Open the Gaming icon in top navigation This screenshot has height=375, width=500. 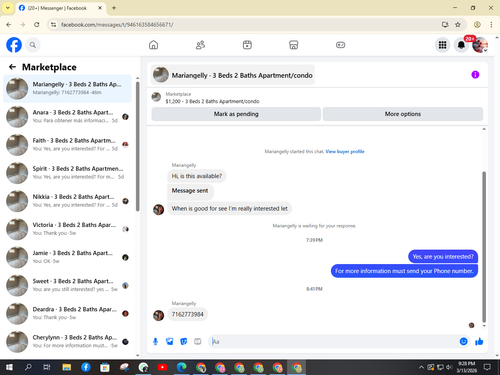pos(340,45)
